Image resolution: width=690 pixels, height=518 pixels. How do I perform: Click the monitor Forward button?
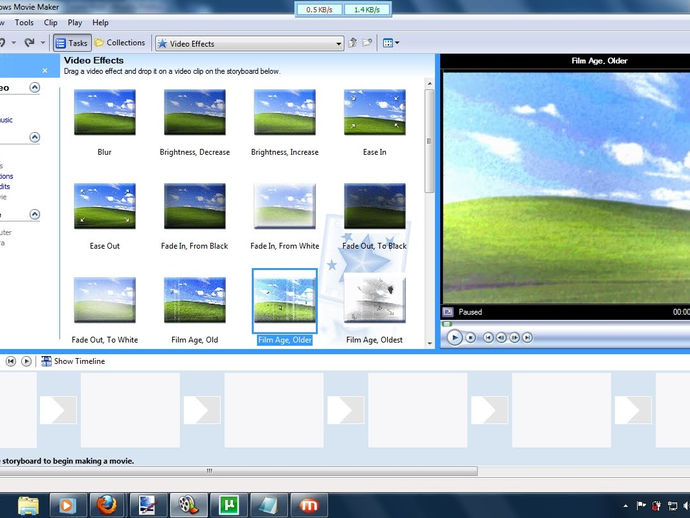527,338
